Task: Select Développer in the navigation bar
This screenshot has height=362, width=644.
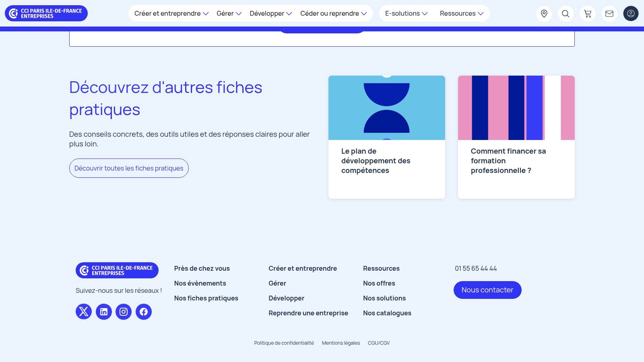Action: [270, 13]
